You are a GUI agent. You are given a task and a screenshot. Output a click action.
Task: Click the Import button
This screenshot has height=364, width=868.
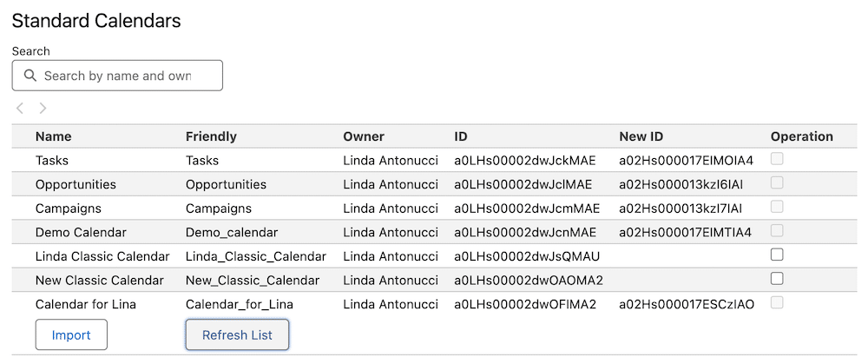coord(71,335)
